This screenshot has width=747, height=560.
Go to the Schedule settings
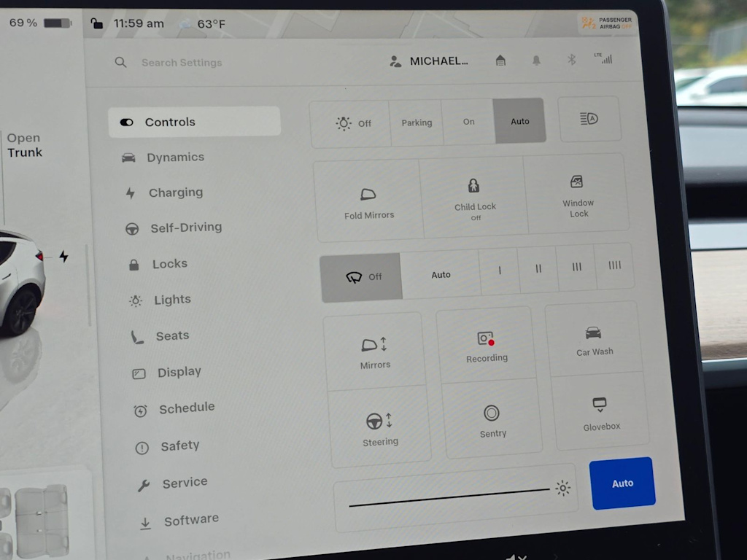[x=174, y=408]
